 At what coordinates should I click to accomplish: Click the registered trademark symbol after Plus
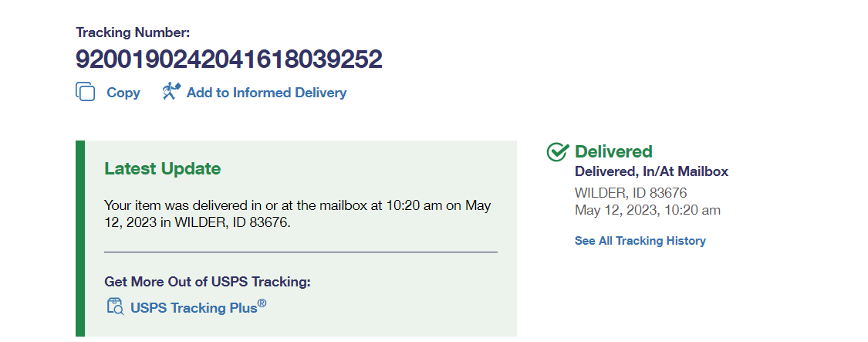(262, 303)
